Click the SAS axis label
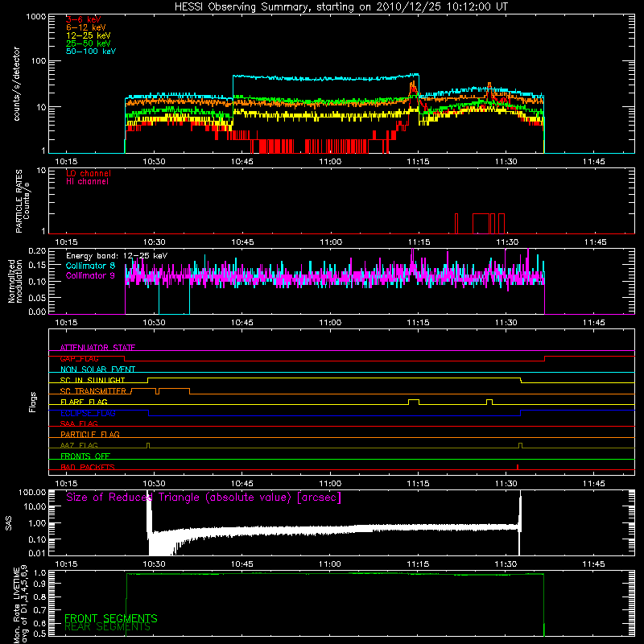This screenshot has height=644, width=644. coord(9,523)
